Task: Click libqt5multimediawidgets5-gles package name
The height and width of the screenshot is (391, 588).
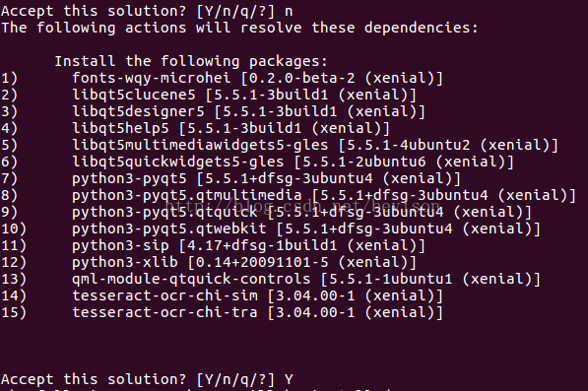Action: pos(200,145)
